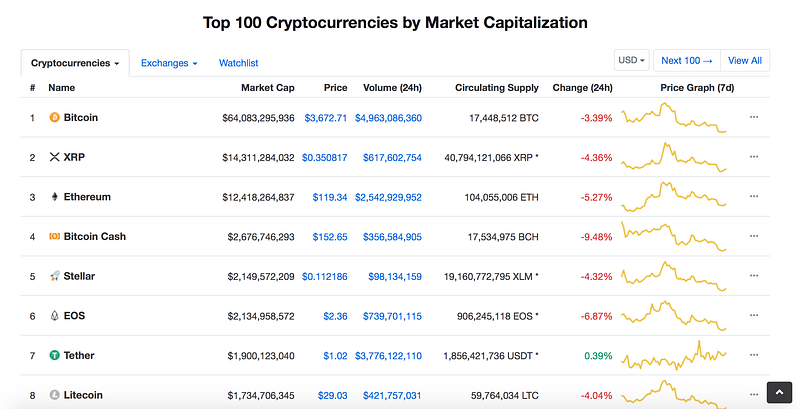This screenshot has height=409, width=800.
Task: Open the Litecoin name link
Action: pyautogui.click(x=83, y=396)
